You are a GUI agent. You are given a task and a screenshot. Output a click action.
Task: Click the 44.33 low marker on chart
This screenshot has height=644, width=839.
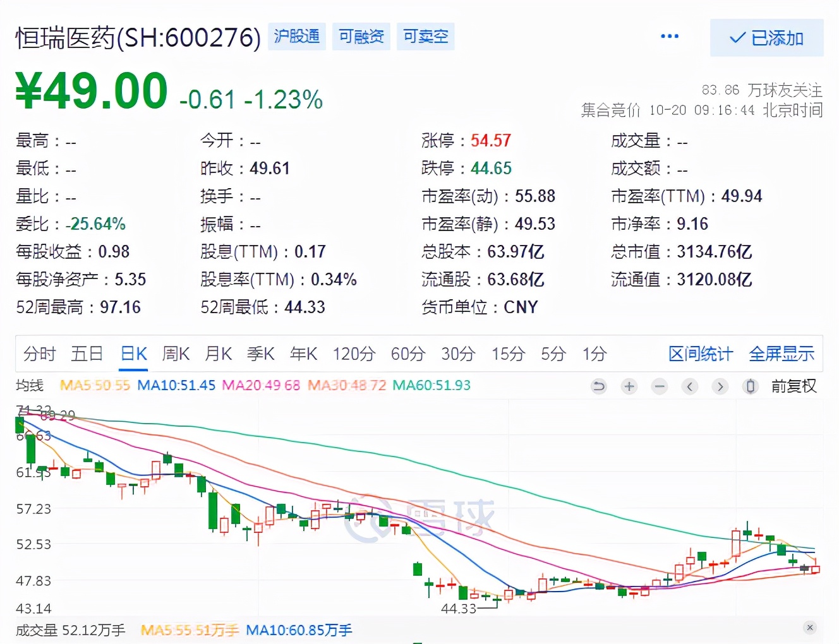tap(459, 609)
